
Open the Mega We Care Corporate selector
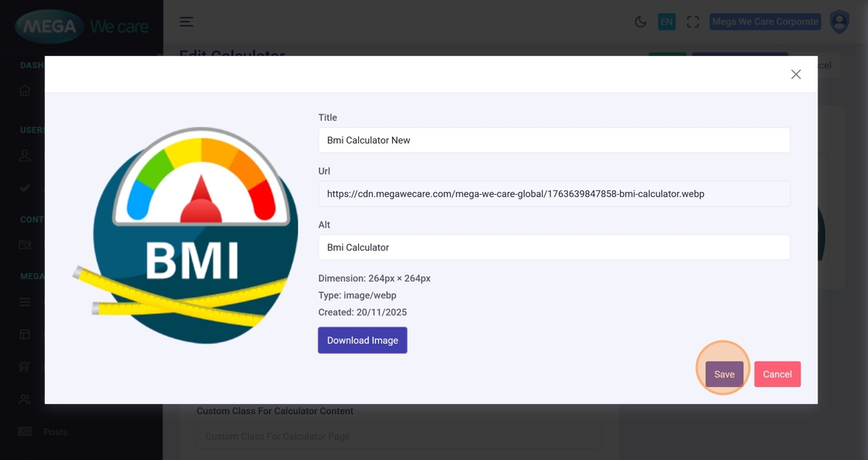[x=764, y=22]
